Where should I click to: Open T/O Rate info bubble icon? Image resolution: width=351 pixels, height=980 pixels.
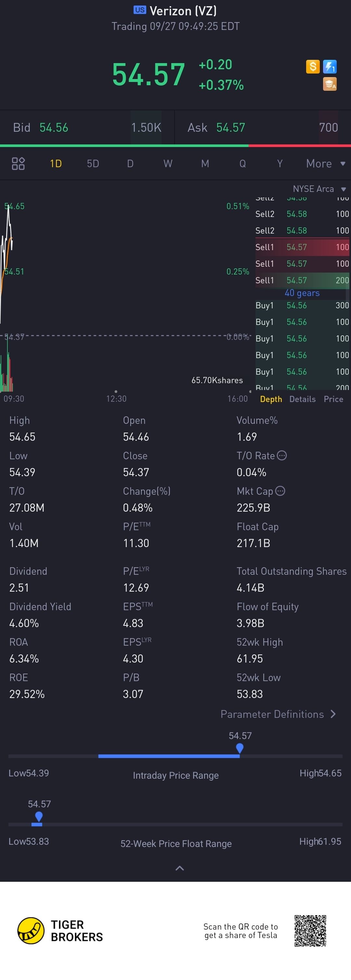pyautogui.click(x=282, y=455)
